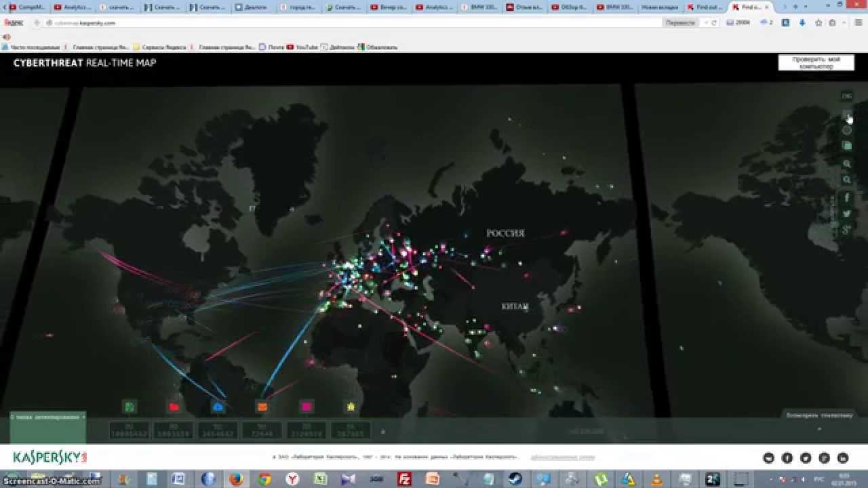Toggle the yellow threat type icon

(351, 407)
